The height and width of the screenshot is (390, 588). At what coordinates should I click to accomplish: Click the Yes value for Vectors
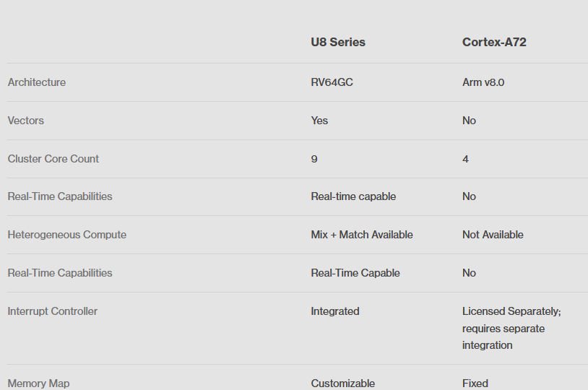[319, 121]
